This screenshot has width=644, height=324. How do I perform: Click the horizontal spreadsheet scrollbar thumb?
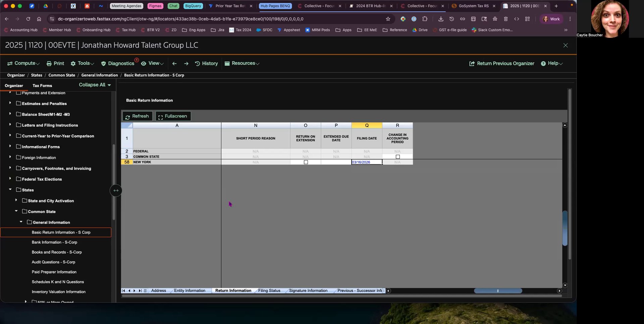[x=498, y=291]
